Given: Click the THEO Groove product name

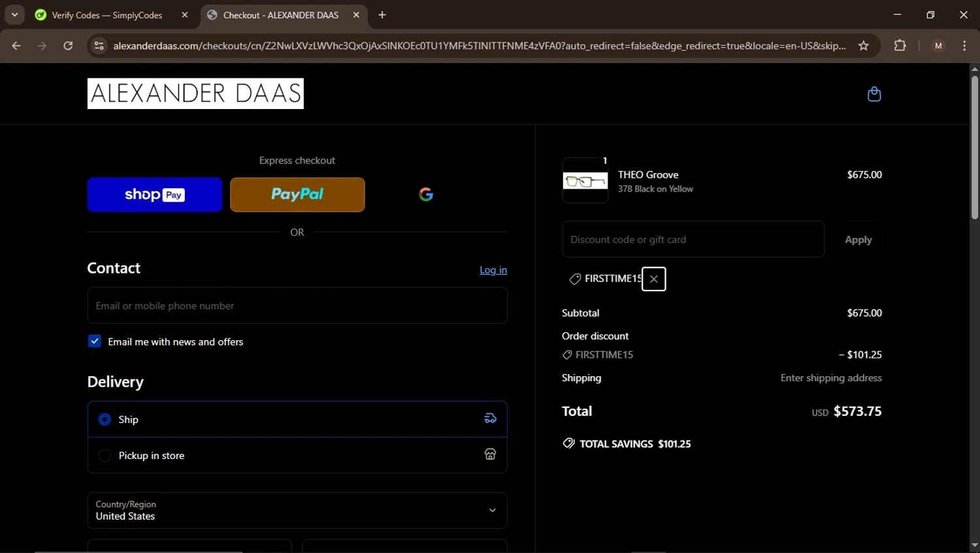Looking at the screenshot, I should [648, 175].
